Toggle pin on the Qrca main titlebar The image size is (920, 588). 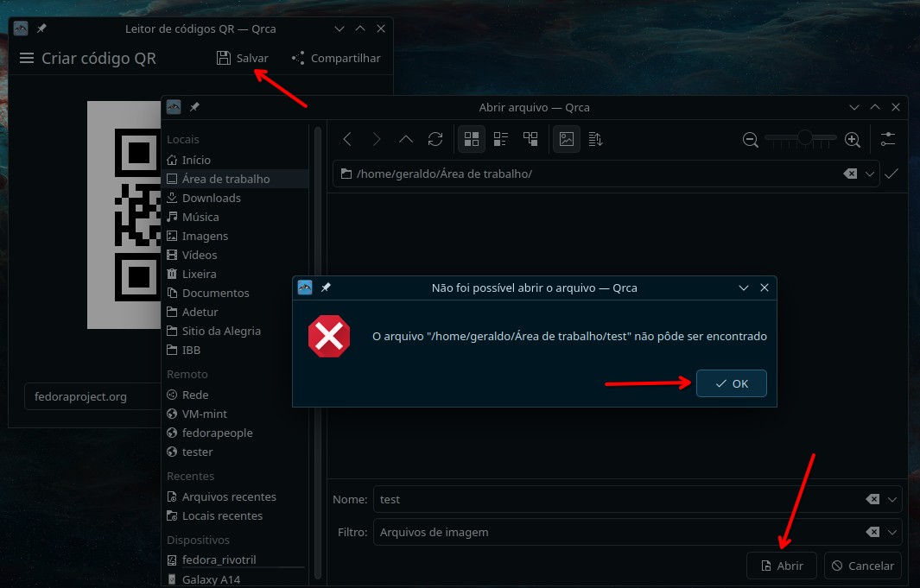41,28
